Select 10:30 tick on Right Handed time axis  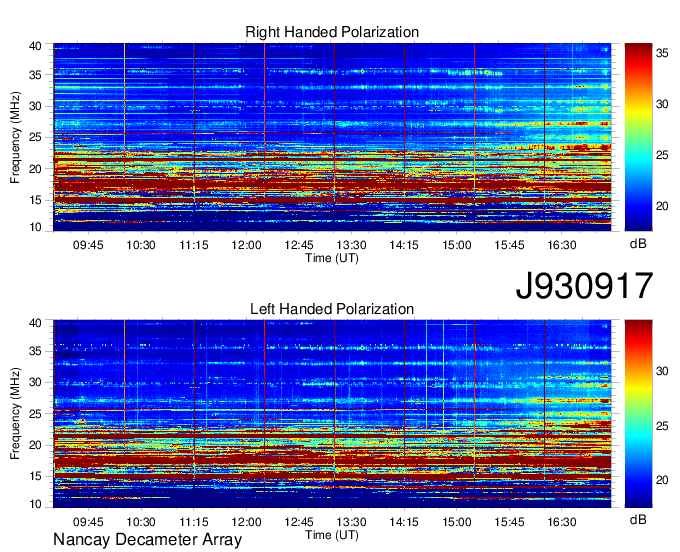(x=141, y=245)
